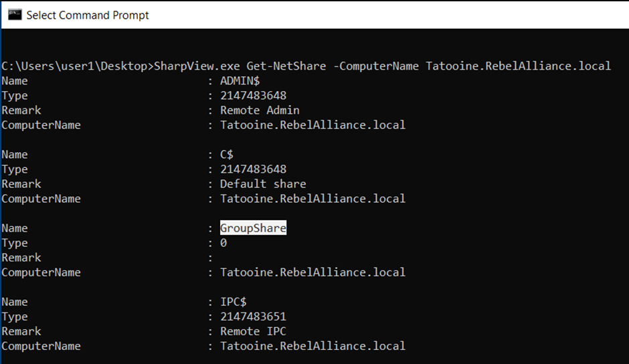Click the Tatooine.RebelAlliance.local argument in command line
Image resolution: width=629 pixels, height=364 pixels.
coord(519,66)
